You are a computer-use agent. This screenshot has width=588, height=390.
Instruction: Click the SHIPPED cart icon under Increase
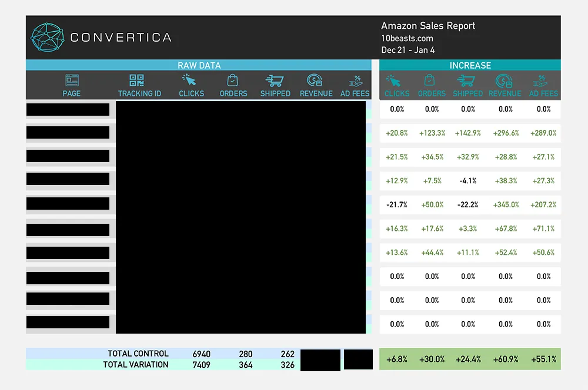coord(466,80)
